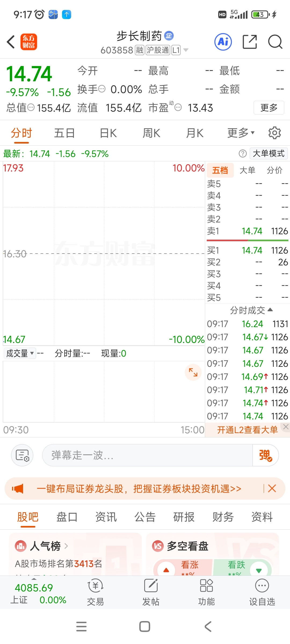Tap the enterprise badge next to 步长制药

pos(169,36)
